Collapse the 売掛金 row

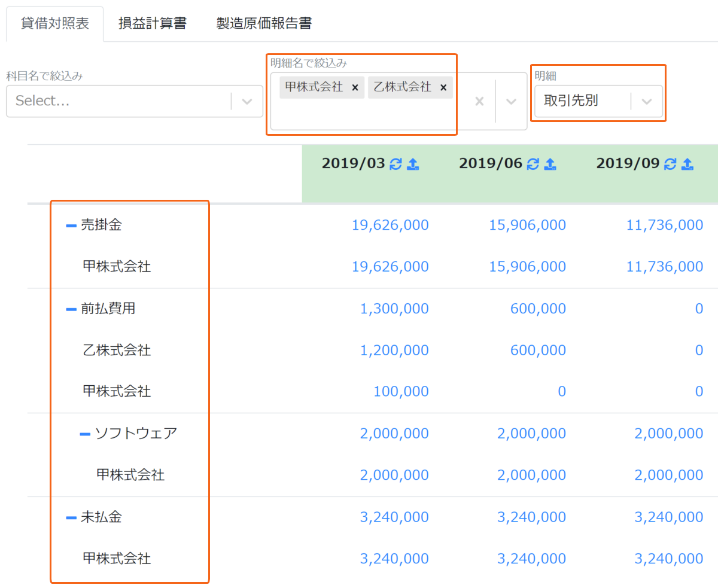[x=71, y=226]
